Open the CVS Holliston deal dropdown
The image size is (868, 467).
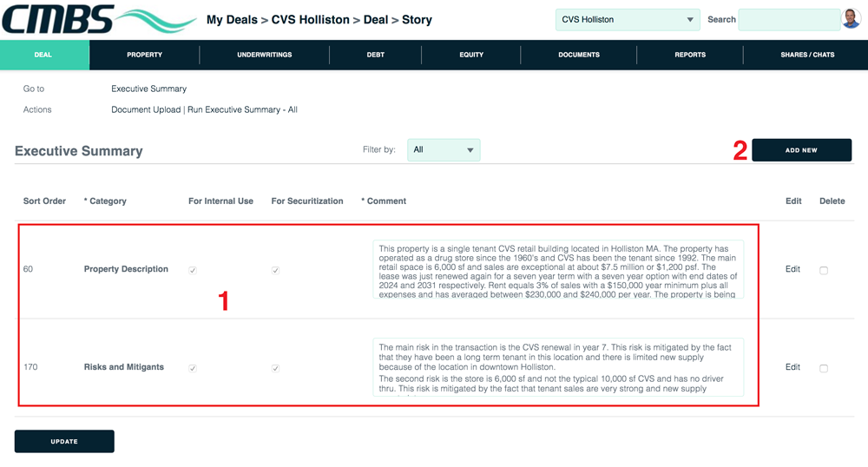tap(628, 19)
